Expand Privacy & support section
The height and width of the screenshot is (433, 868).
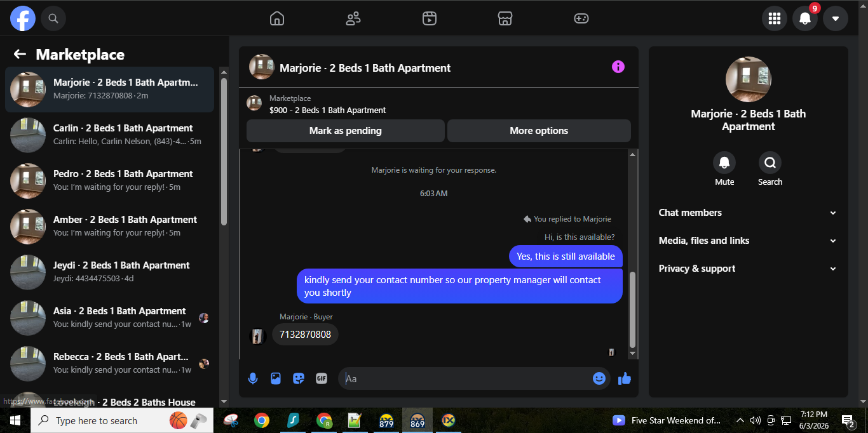point(748,269)
